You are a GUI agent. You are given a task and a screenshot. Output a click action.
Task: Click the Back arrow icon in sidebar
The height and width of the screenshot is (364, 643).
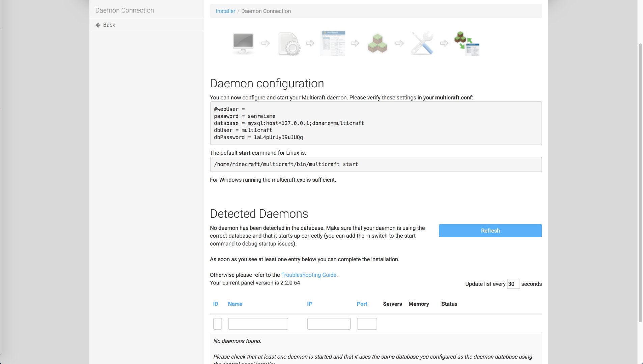coord(98,25)
